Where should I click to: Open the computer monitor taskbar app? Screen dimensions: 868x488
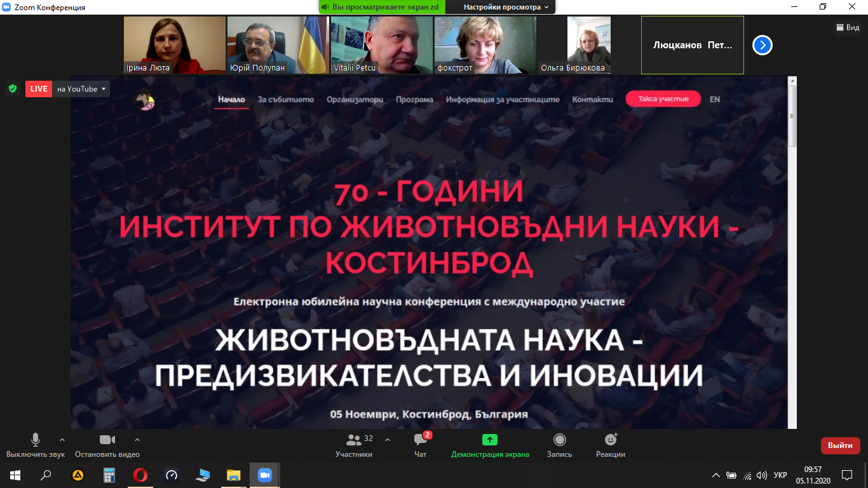pyautogui.click(x=203, y=475)
